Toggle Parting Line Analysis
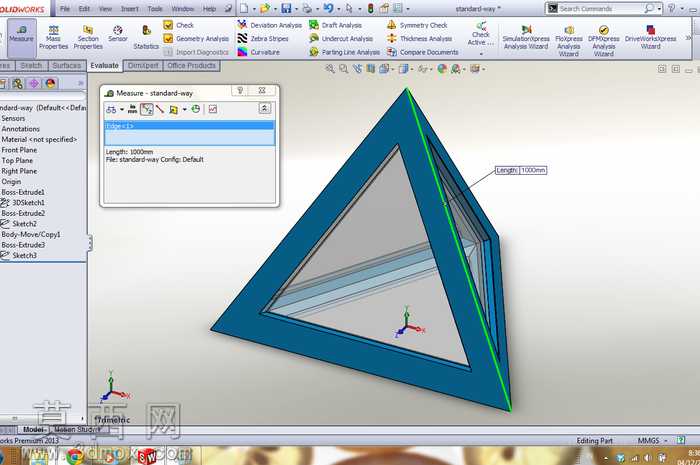This screenshot has width=700, height=465. point(344,52)
